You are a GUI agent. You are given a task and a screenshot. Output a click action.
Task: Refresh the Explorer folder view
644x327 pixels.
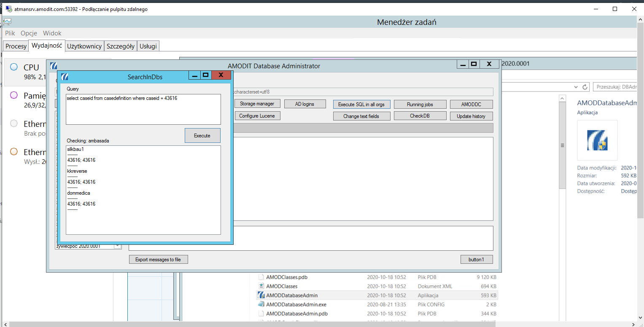pos(585,87)
